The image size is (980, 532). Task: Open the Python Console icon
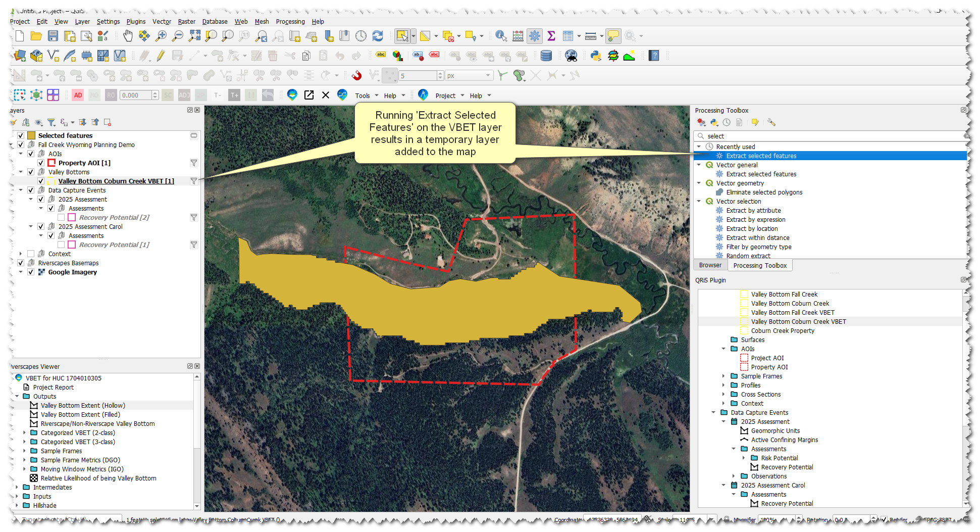tap(596, 56)
